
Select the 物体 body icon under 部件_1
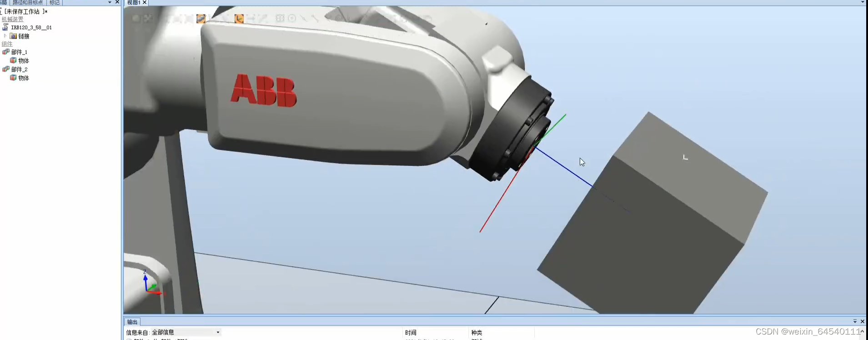click(x=14, y=60)
